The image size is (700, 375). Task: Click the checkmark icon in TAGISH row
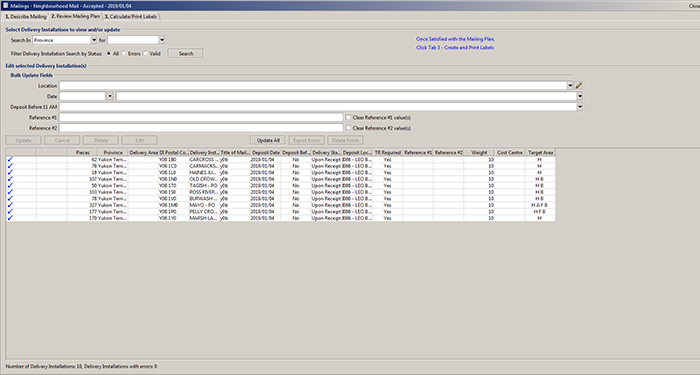click(x=10, y=185)
